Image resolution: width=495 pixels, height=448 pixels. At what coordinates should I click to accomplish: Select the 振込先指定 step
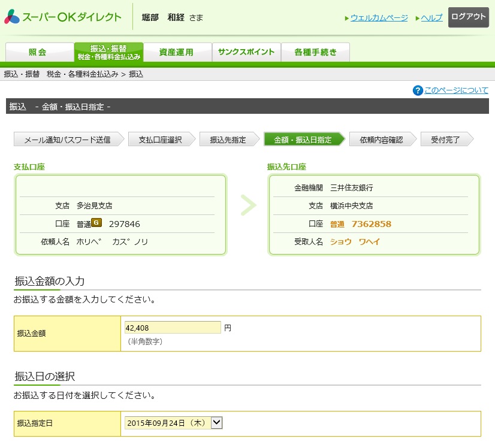(x=228, y=140)
